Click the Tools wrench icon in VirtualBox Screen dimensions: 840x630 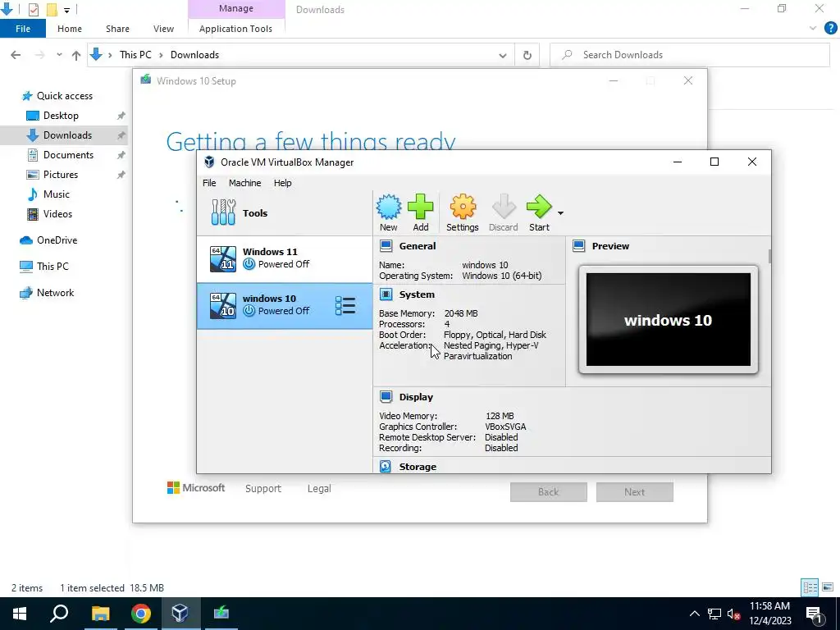pos(223,212)
